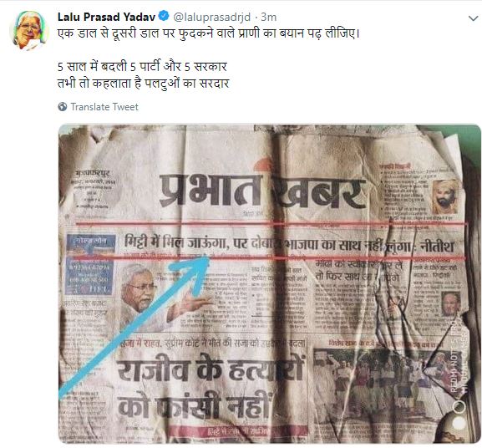Viewport: 482px width, 448px height.
Task: Click the turbaned man portrait in newspaper
Action: point(444,196)
